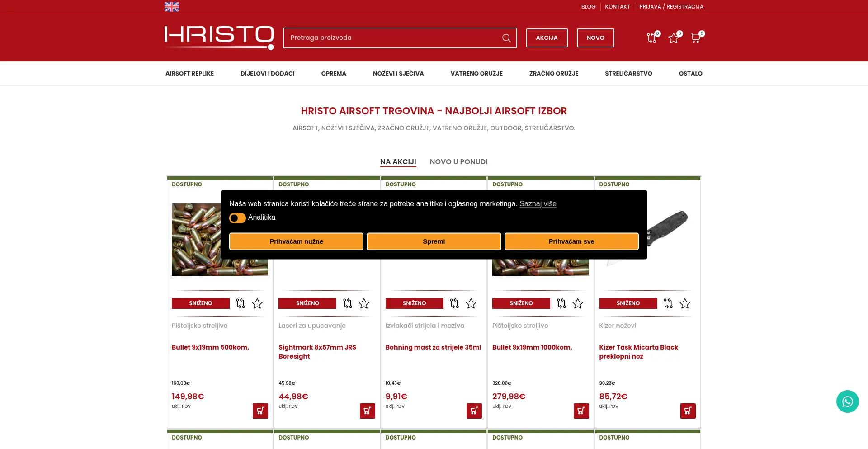Select the NA AKCIJI tab

398,162
